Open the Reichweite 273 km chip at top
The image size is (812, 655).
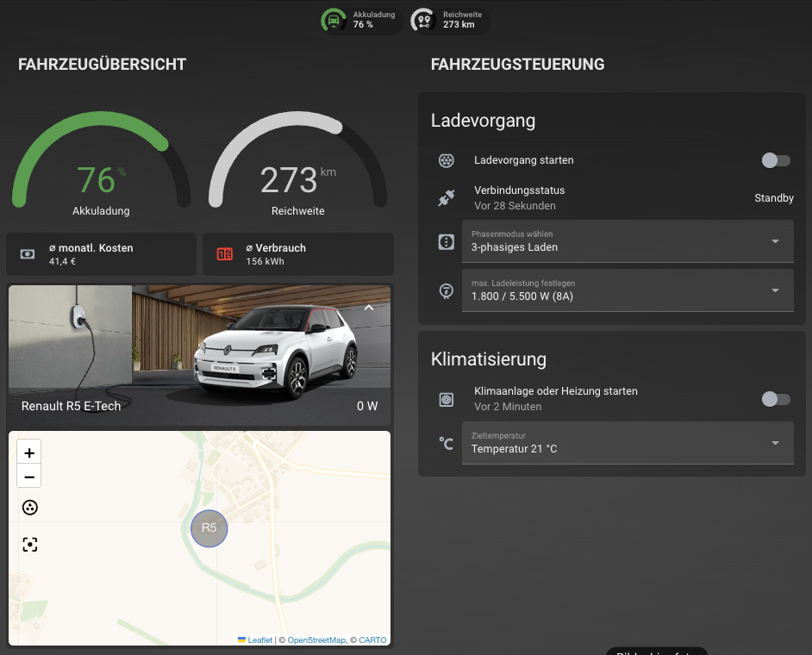[x=449, y=20]
